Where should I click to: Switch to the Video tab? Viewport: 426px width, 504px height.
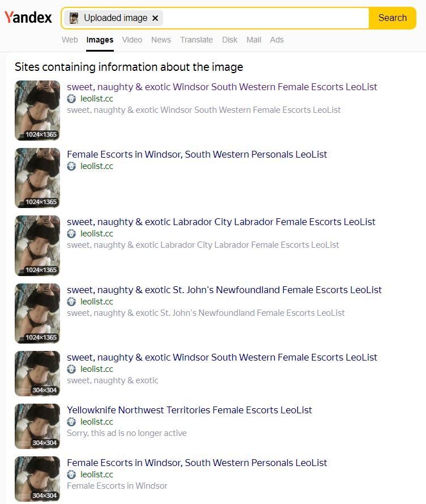132,40
